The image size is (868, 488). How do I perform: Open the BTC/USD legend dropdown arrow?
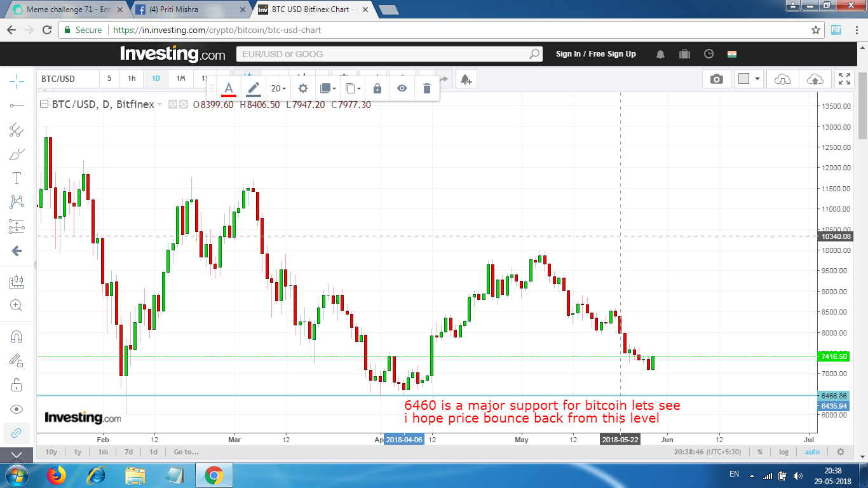pos(159,104)
